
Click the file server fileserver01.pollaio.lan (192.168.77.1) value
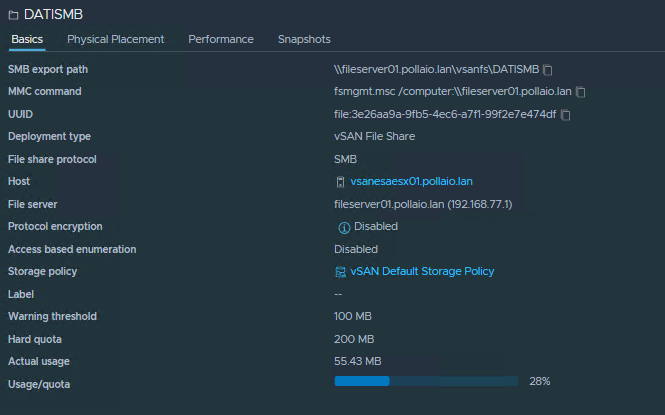(x=423, y=204)
